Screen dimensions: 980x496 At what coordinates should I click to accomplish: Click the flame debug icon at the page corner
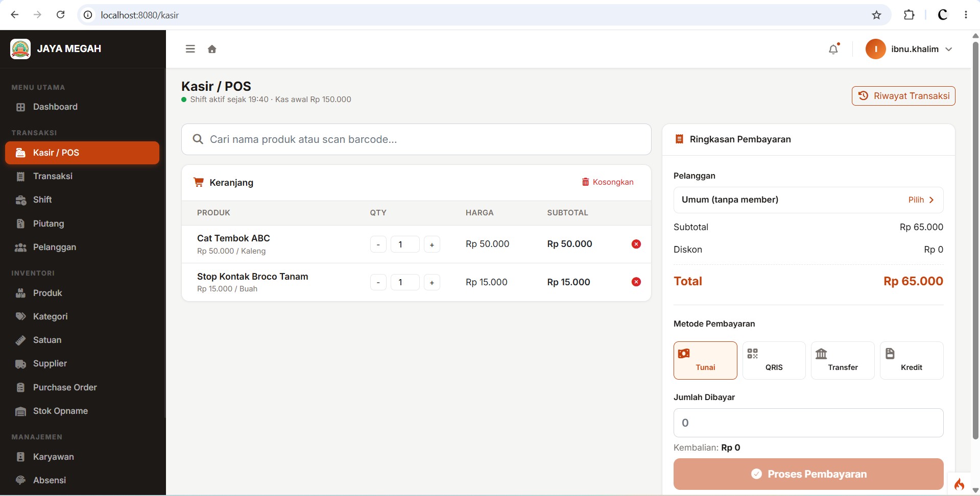point(960,484)
